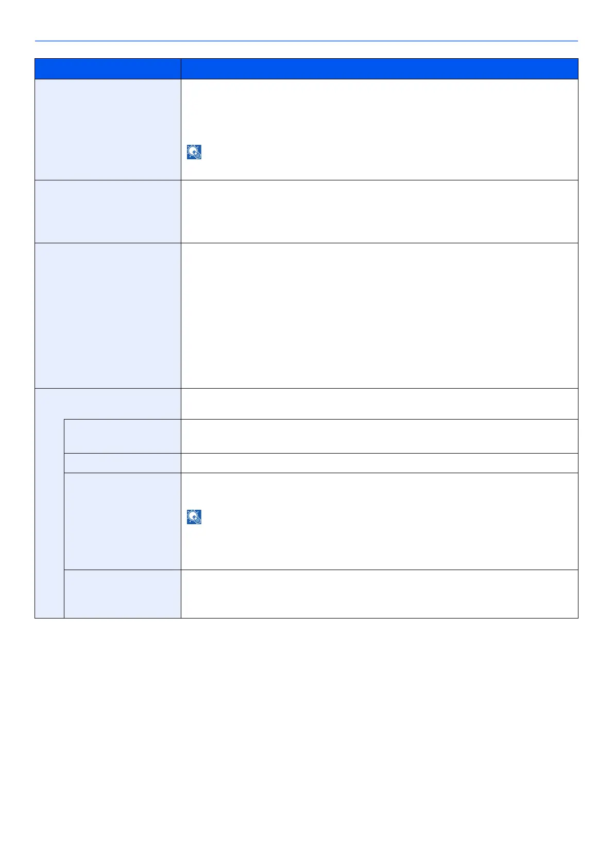Click the first indented row's label cell
The height and width of the screenshot is (868, 613).
122,436
